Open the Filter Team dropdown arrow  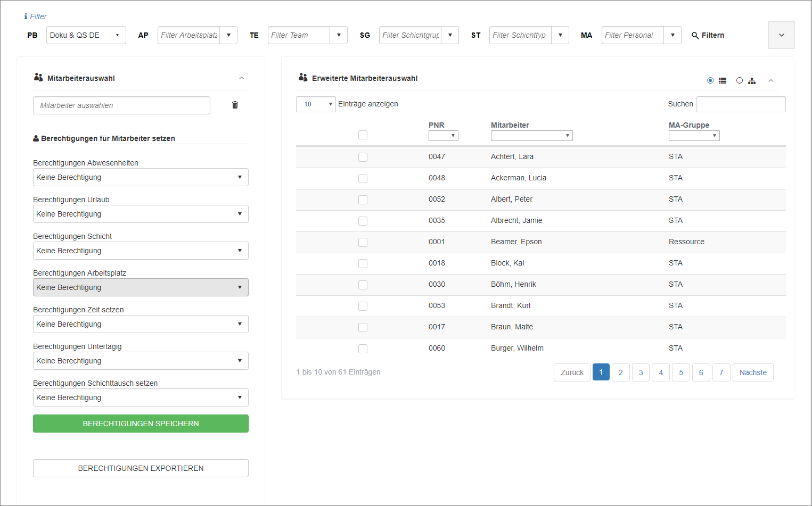(339, 35)
